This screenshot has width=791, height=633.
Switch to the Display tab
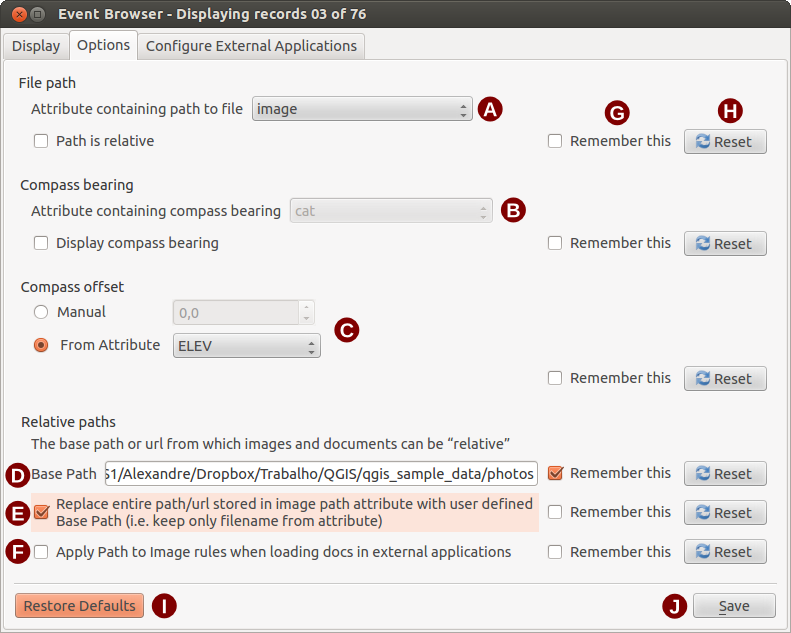click(x=36, y=46)
